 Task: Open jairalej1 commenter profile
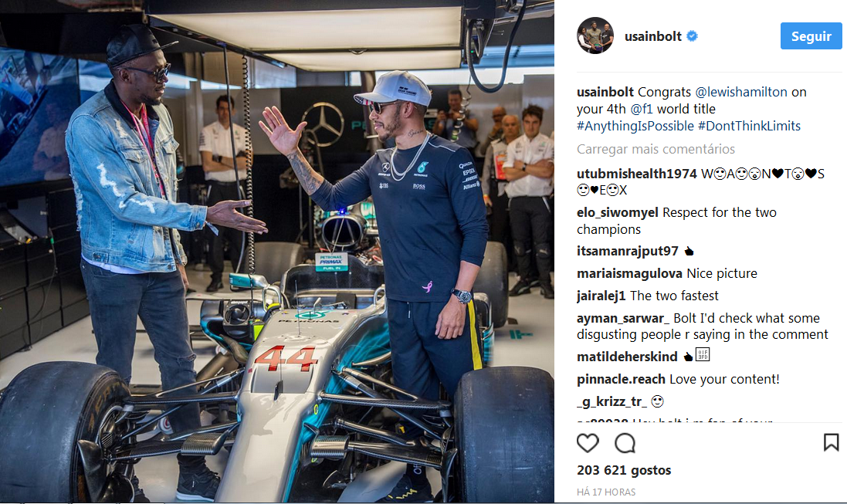[601, 296]
